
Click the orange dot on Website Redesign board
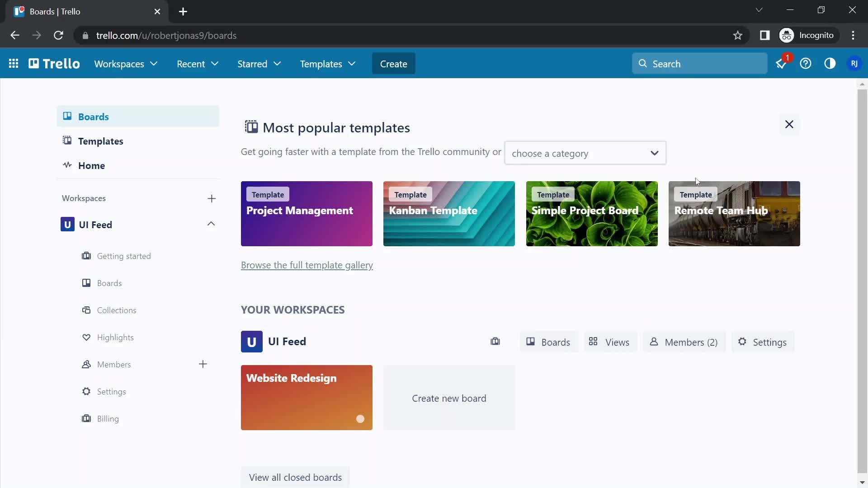[359, 419]
